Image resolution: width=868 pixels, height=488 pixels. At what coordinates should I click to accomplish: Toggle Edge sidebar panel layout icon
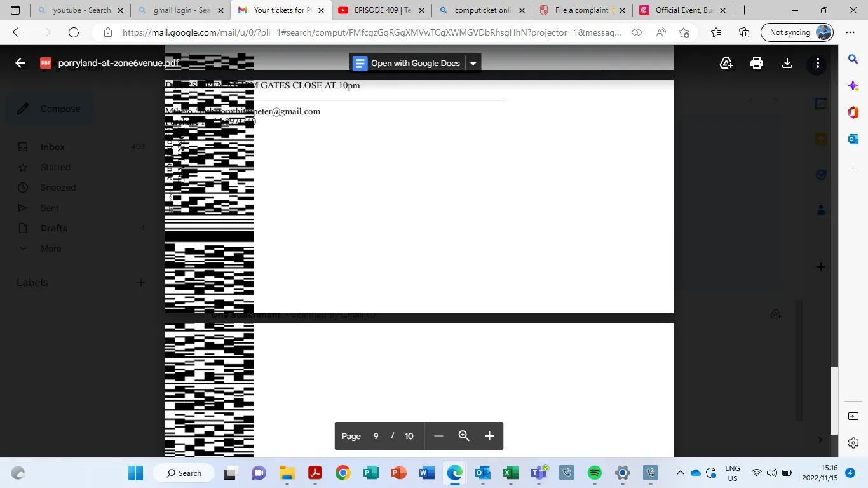853,416
